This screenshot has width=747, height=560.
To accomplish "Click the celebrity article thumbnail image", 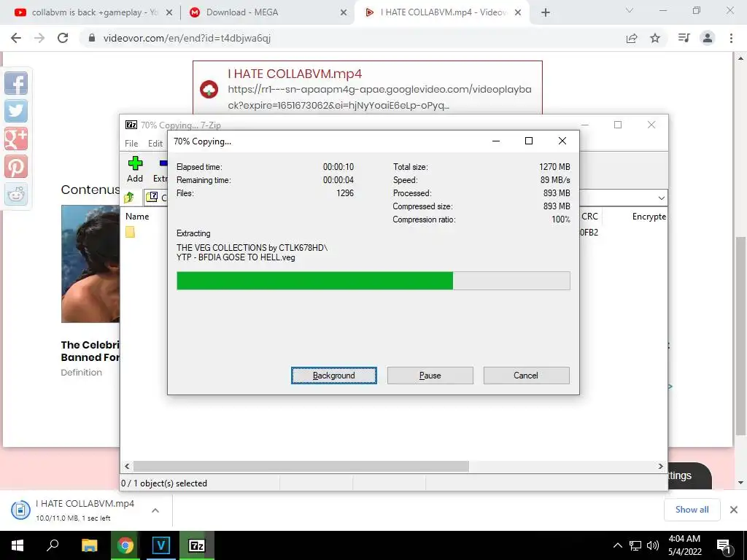I will click(90, 264).
